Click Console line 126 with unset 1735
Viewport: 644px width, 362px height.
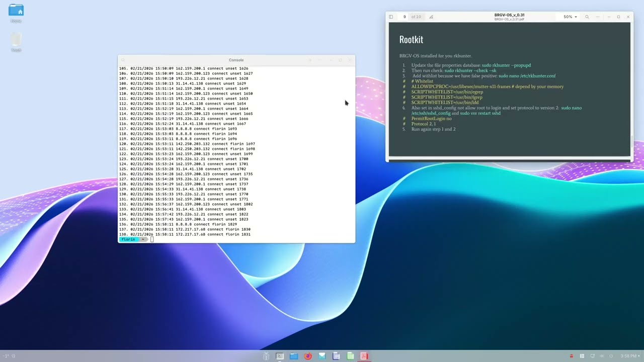click(186, 174)
